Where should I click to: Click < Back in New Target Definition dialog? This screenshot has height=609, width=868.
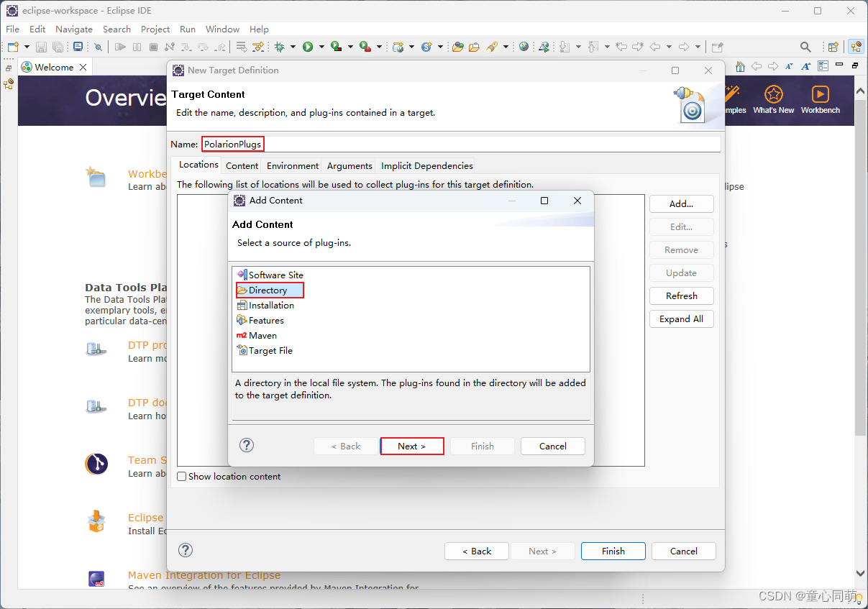(x=477, y=551)
